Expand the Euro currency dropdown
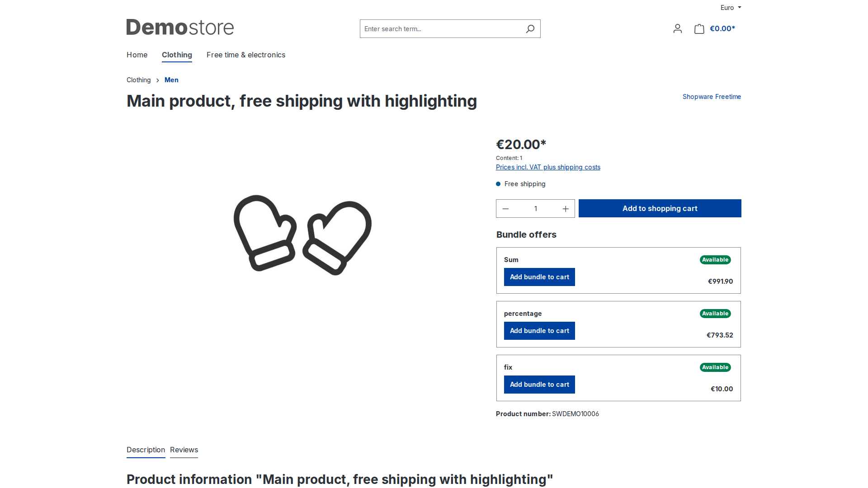Image resolution: width=868 pixels, height=488 pixels. point(731,8)
